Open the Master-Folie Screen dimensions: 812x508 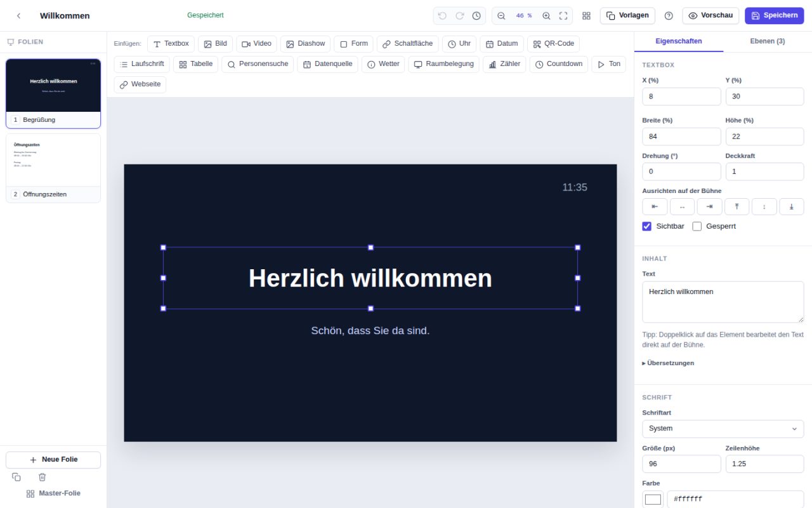point(53,493)
